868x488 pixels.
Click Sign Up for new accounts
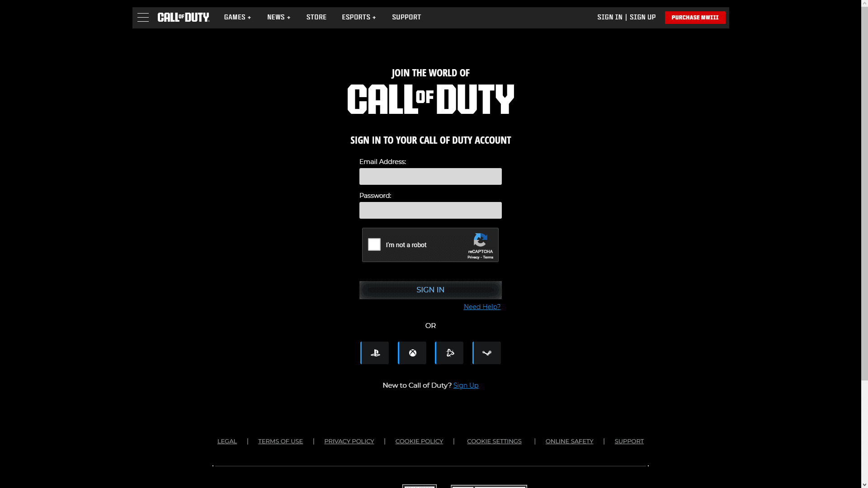pos(466,385)
